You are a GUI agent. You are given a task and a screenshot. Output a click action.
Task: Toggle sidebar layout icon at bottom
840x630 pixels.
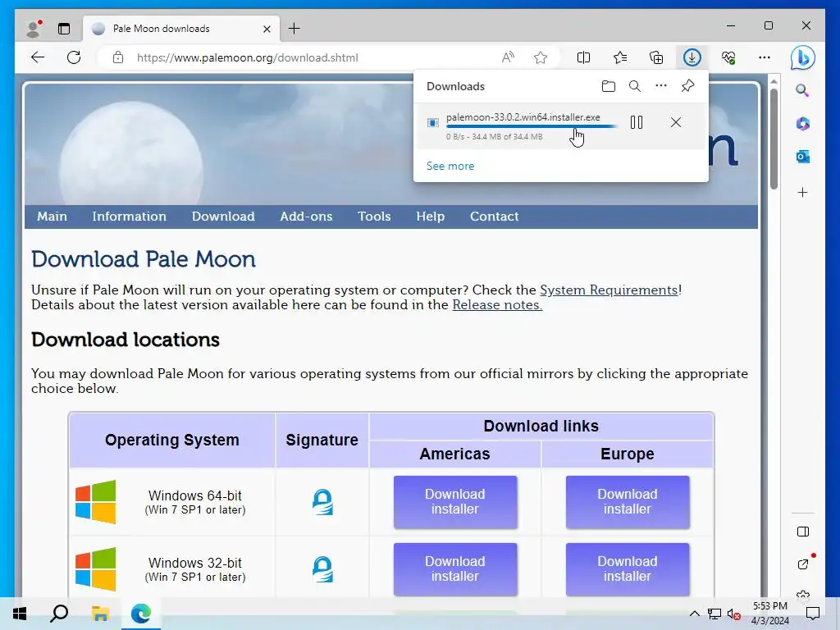pyautogui.click(x=802, y=532)
